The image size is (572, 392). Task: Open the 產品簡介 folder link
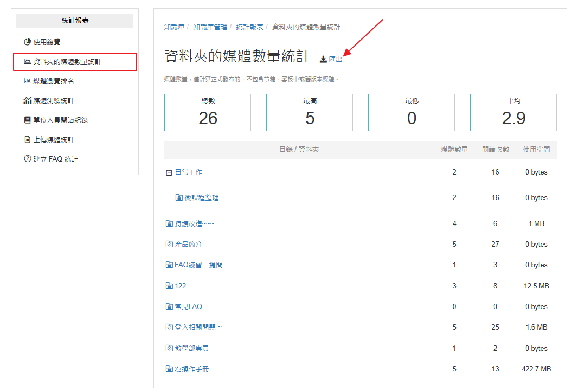188,245
